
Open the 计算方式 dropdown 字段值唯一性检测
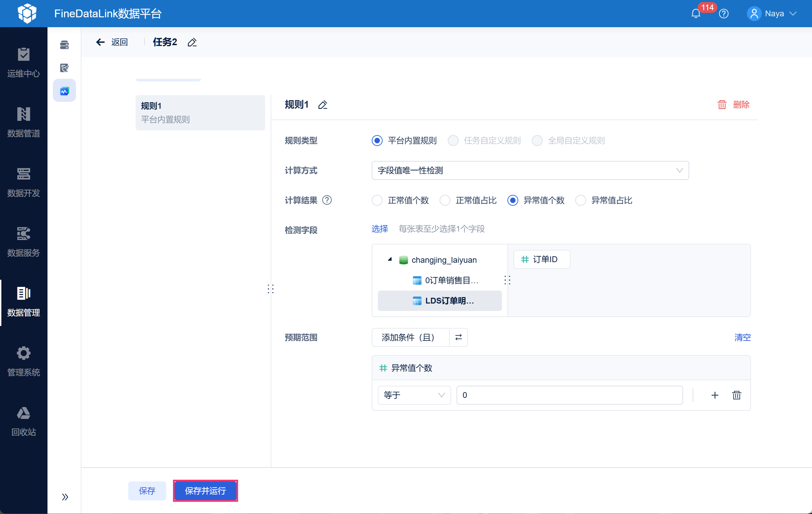click(x=530, y=170)
